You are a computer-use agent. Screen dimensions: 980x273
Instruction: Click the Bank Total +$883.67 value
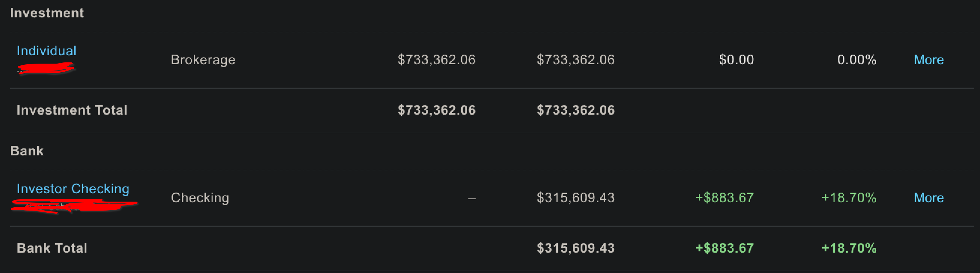[724, 248]
